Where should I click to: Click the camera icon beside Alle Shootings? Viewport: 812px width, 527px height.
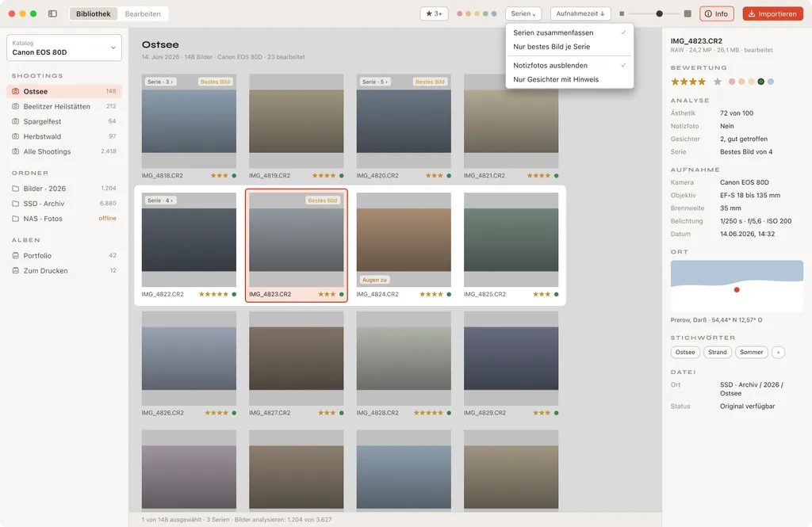16,151
